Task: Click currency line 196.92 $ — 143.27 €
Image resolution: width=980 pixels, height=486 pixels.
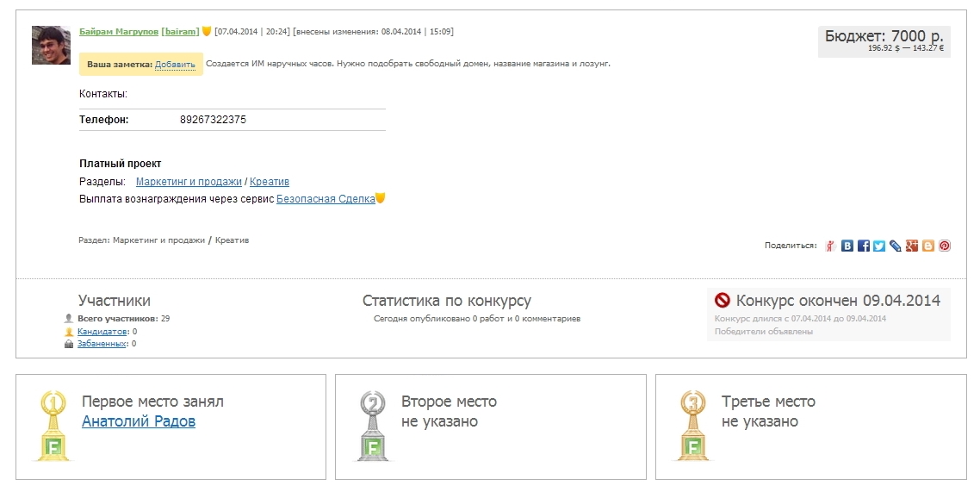Action: 906,48
